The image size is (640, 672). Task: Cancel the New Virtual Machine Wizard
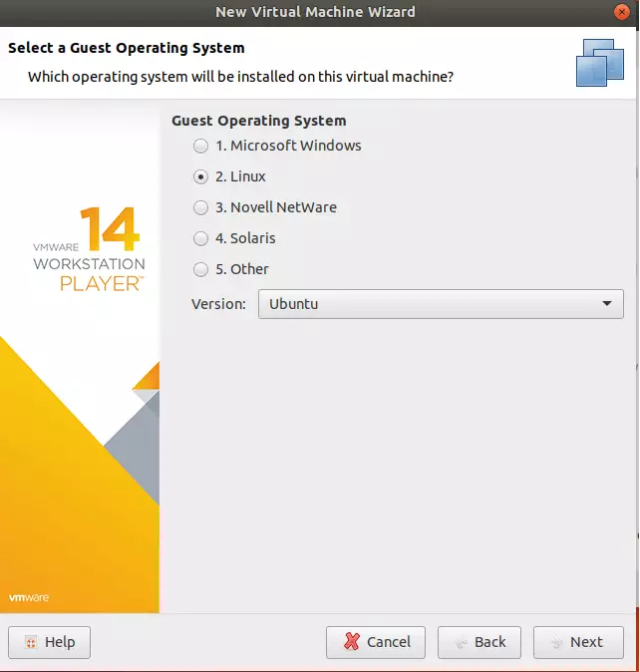click(376, 642)
